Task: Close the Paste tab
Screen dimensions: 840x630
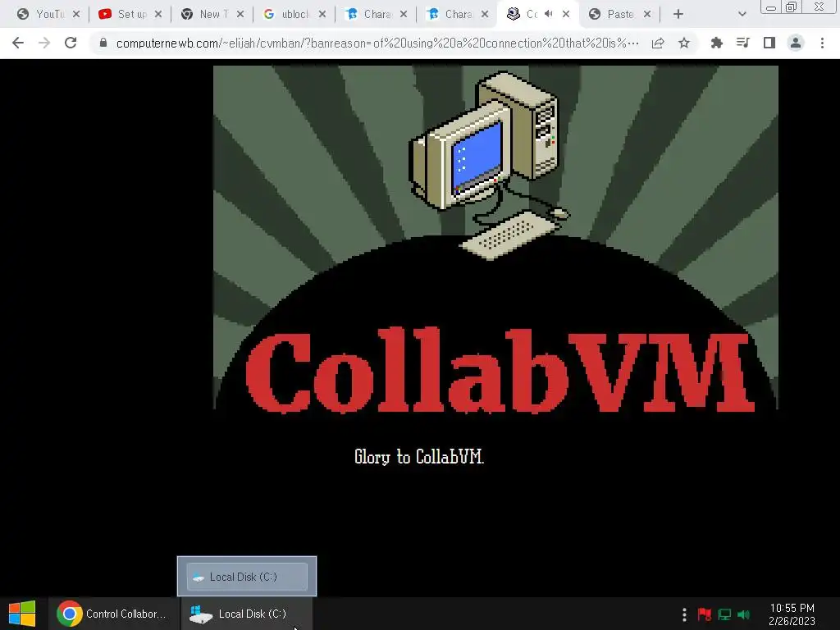Action: coord(647,14)
